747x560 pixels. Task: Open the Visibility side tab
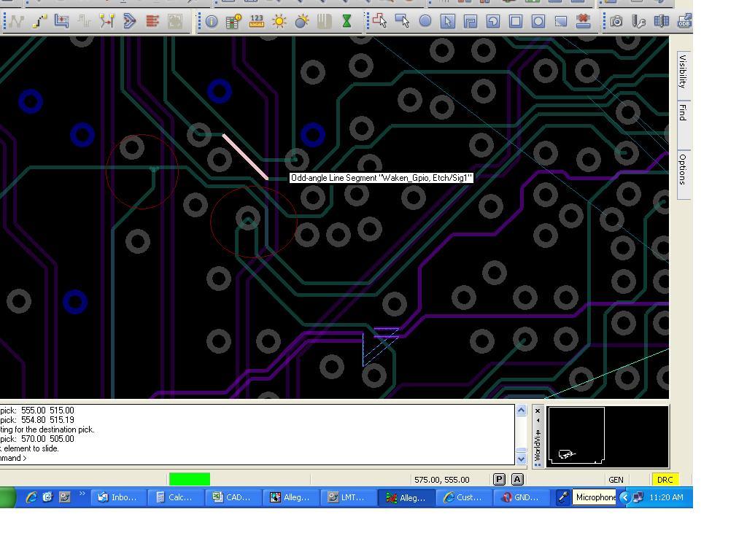683,71
